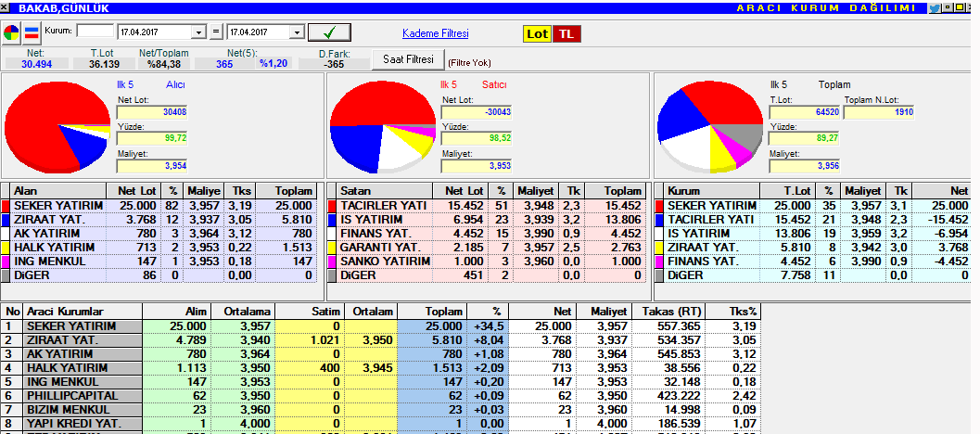Click the Kurum column header in Toplam table
Screen dimensions: 980x434
point(712,191)
